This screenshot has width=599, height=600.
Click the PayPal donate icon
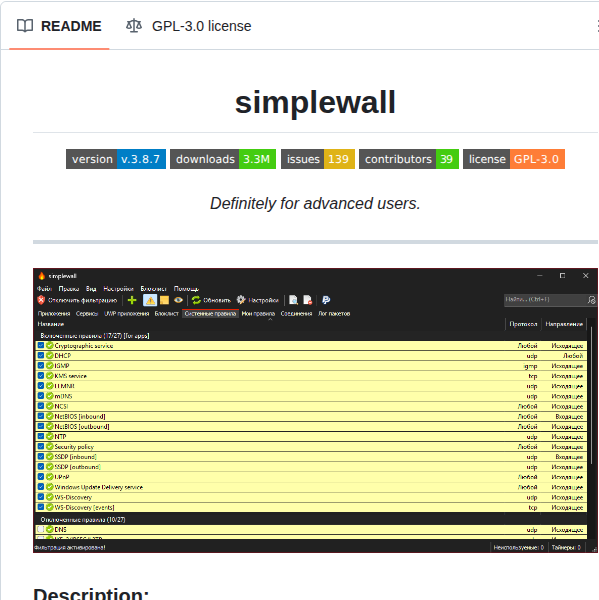pos(326,300)
